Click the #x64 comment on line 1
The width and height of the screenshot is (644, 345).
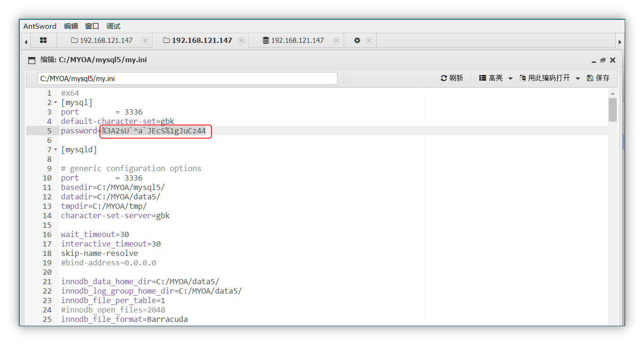click(x=70, y=93)
